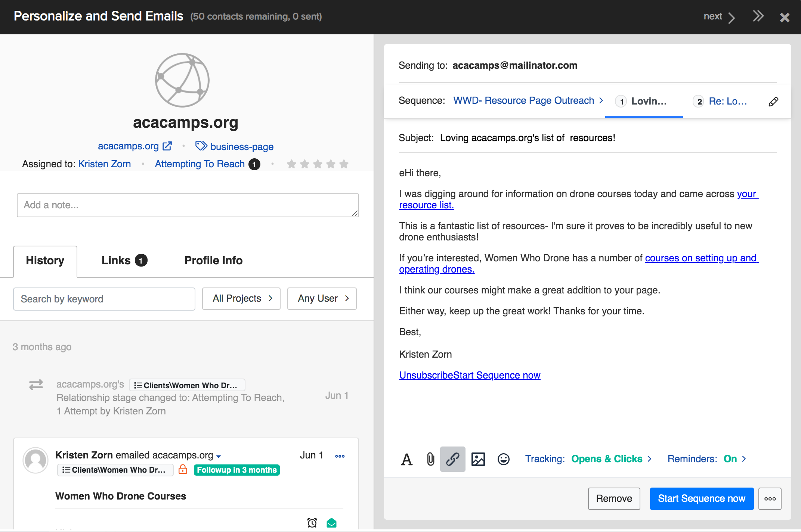
Task: Set the five-star contact rating
Action: [344, 164]
